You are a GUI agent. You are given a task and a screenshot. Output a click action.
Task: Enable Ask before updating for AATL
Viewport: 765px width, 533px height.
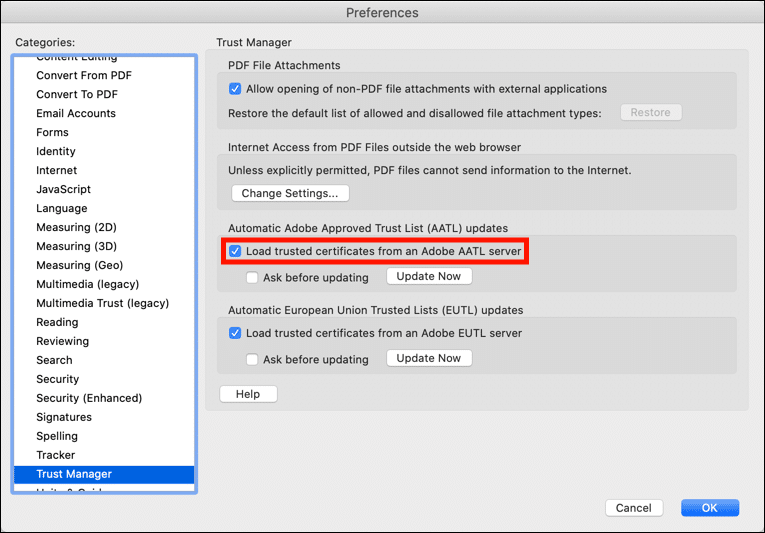[253, 277]
